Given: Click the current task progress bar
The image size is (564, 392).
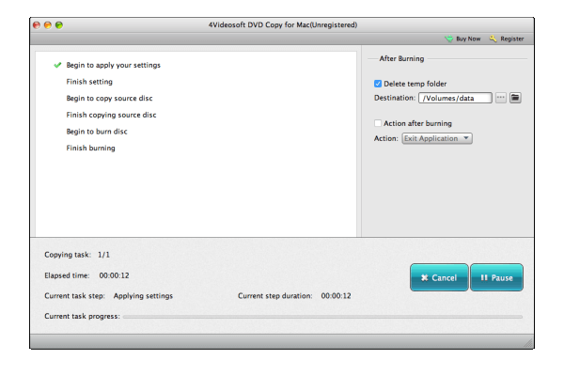Looking at the screenshot, I should click(x=322, y=317).
